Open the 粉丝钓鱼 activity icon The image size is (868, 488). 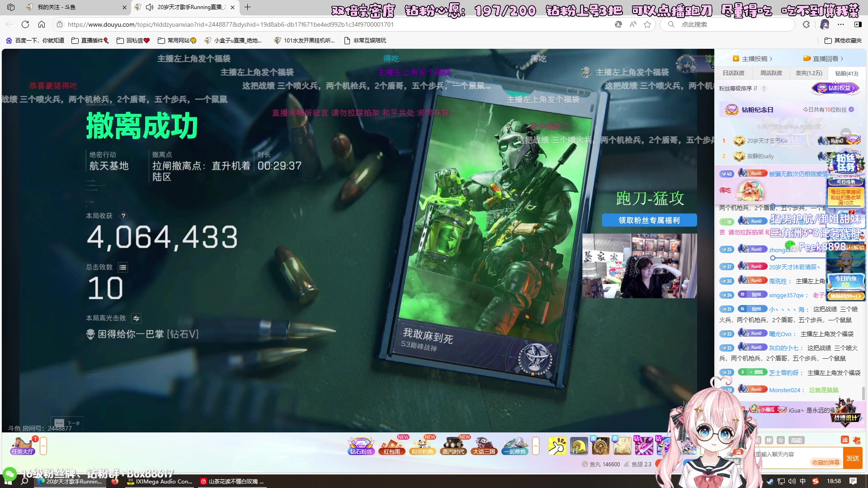click(423, 446)
